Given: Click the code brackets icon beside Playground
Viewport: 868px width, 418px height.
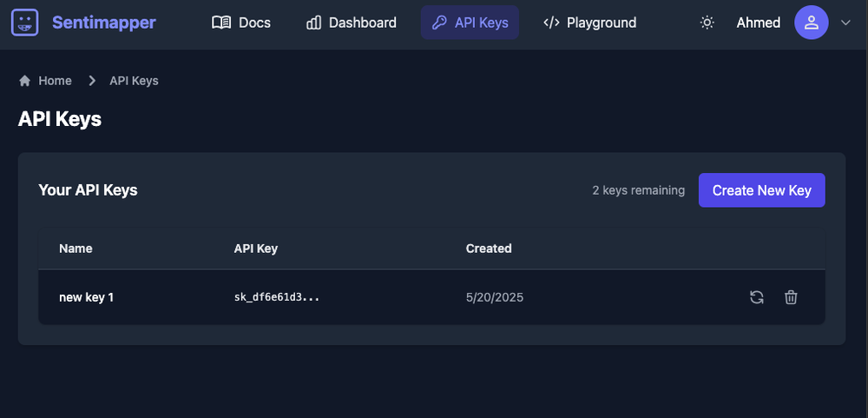Looking at the screenshot, I should (551, 23).
